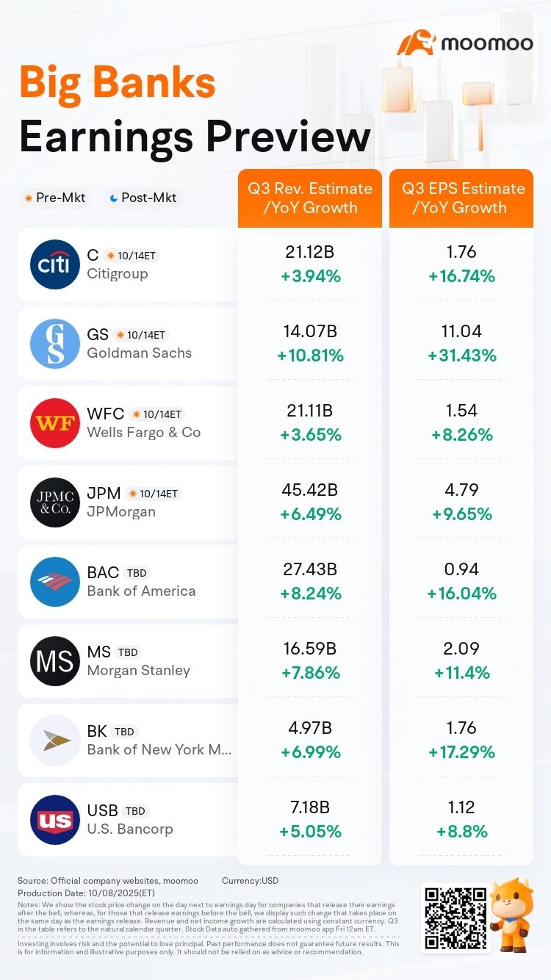551x980 pixels.
Task: Click the Morgan Stanley MS logo
Action: tap(55, 661)
